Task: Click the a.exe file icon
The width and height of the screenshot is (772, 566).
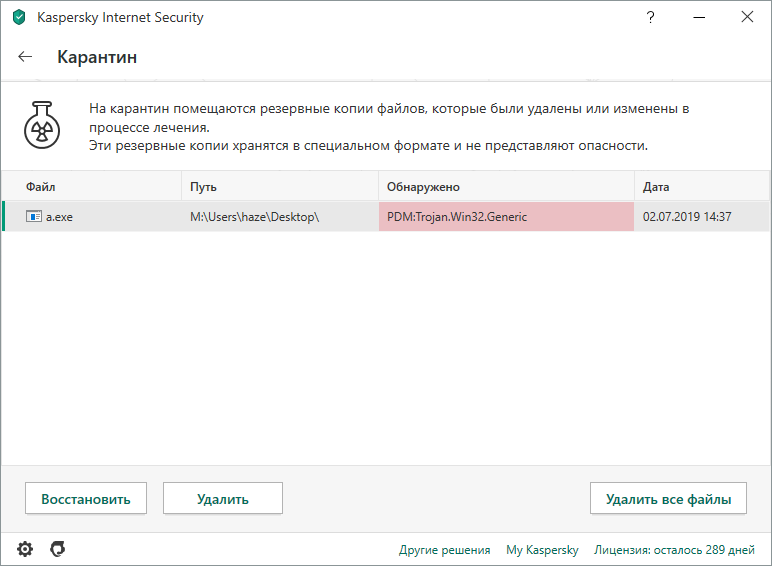Action: click(x=34, y=217)
